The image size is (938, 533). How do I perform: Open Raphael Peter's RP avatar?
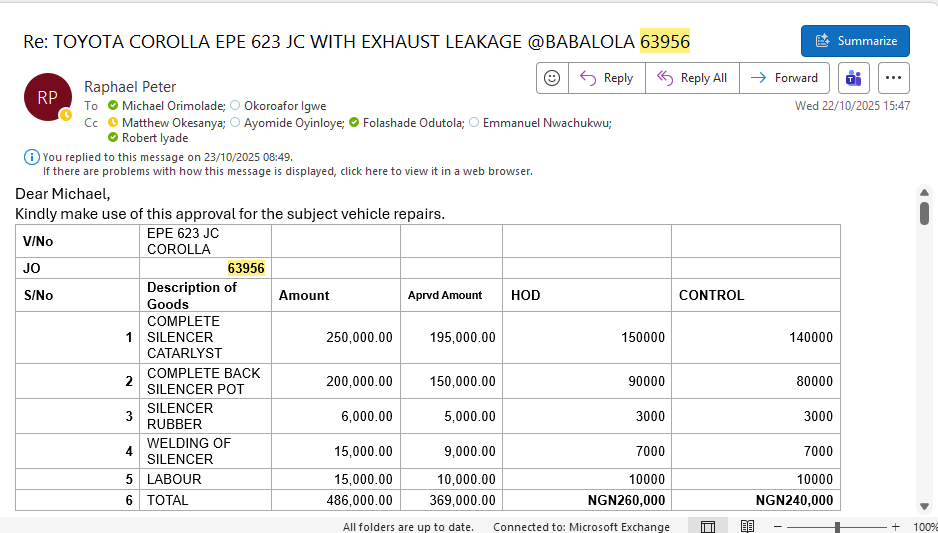point(47,97)
